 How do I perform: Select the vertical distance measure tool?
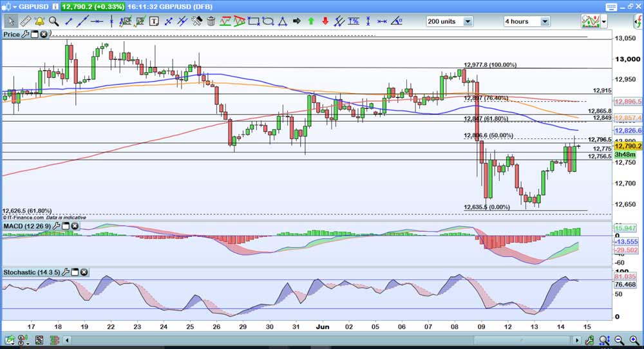tap(368, 21)
